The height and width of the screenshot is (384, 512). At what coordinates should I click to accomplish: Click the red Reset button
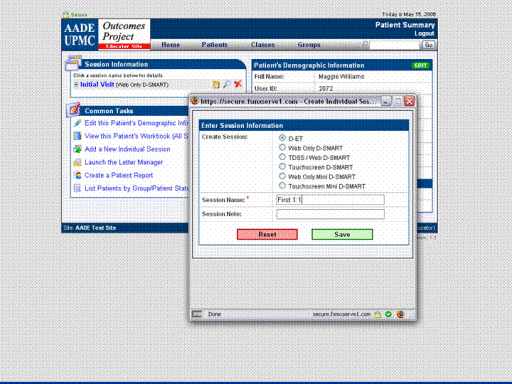pyautogui.click(x=267, y=234)
